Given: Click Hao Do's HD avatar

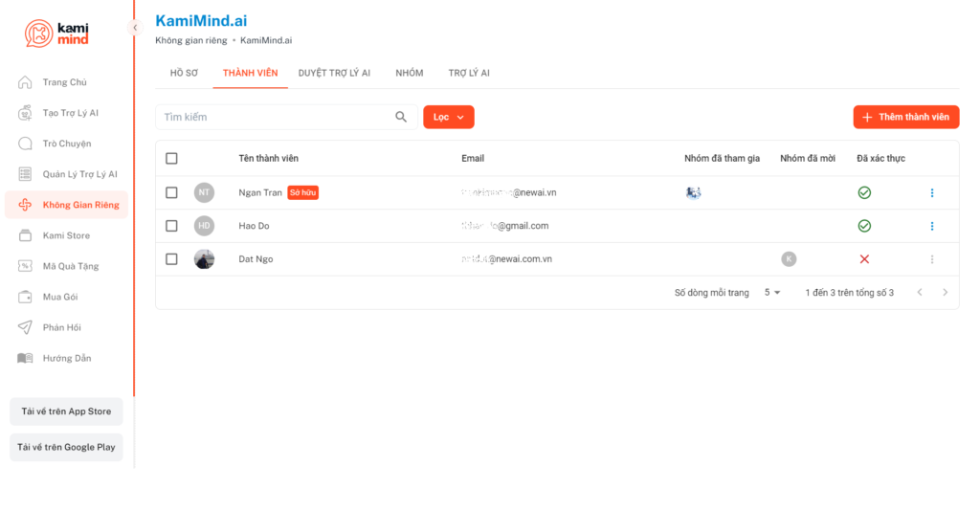Looking at the screenshot, I should (x=205, y=226).
